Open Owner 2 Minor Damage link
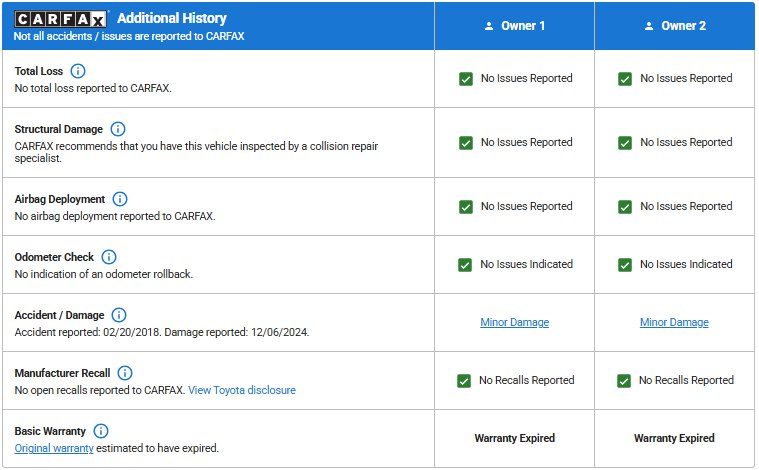 pyautogui.click(x=674, y=322)
